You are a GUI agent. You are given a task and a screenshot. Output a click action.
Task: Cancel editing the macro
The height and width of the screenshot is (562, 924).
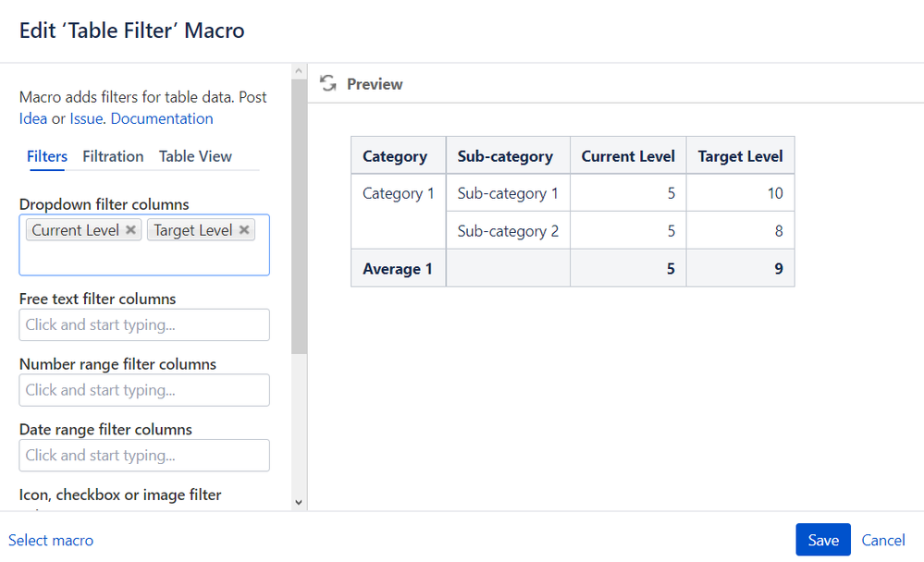tap(883, 540)
